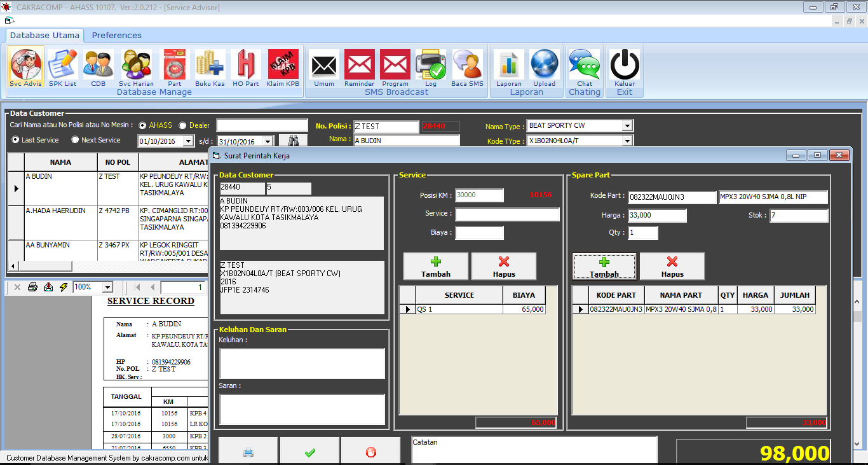This screenshot has height=465, width=868.
Task: Open the CDB customer database icon
Action: [98, 66]
